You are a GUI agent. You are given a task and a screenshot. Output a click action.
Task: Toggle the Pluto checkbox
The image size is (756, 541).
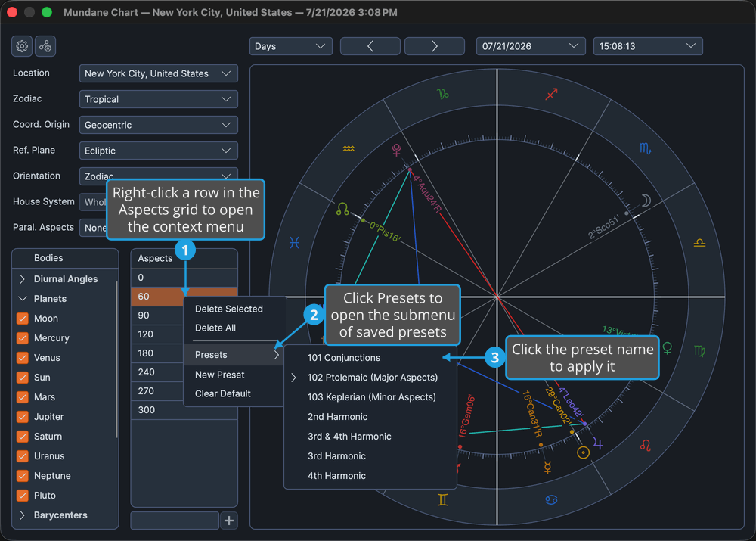pos(22,496)
